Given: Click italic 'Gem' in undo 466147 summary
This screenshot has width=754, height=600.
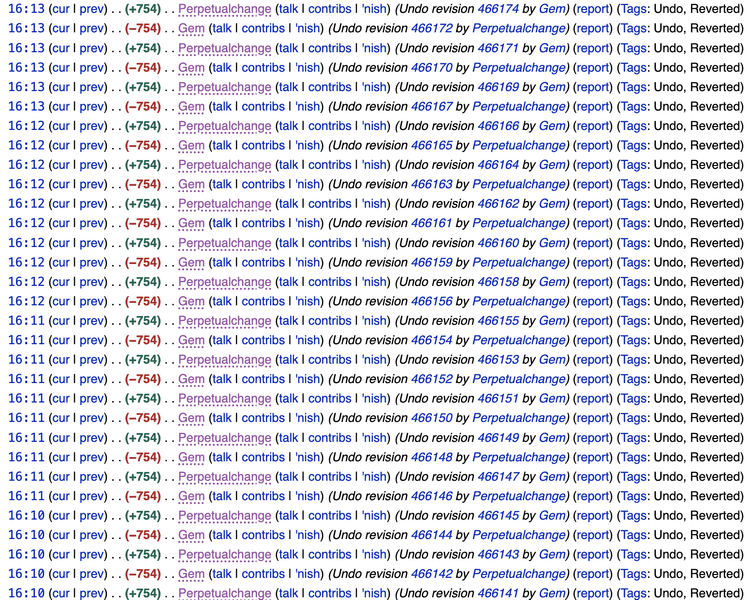Looking at the screenshot, I should coord(551,477).
